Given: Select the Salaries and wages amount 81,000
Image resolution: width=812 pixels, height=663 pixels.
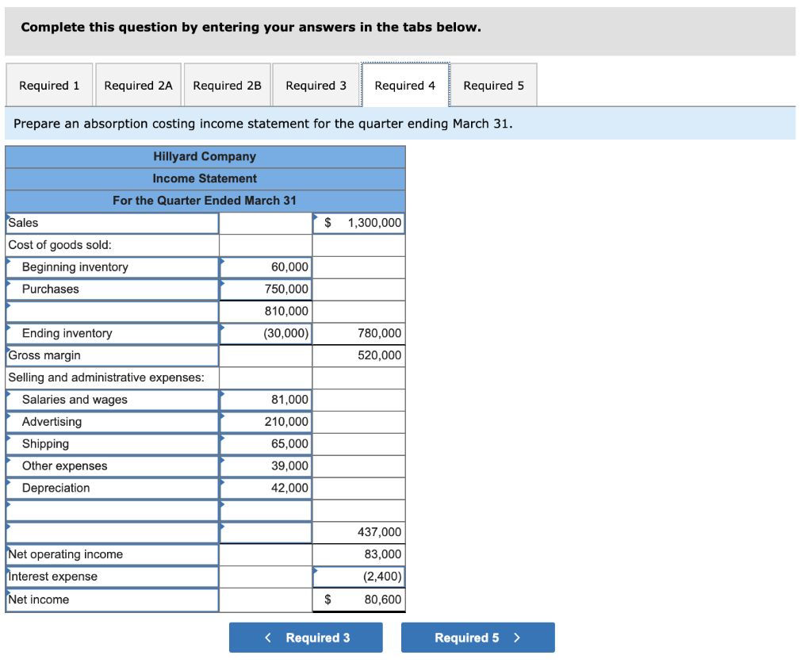Looking at the screenshot, I should 266,399.
